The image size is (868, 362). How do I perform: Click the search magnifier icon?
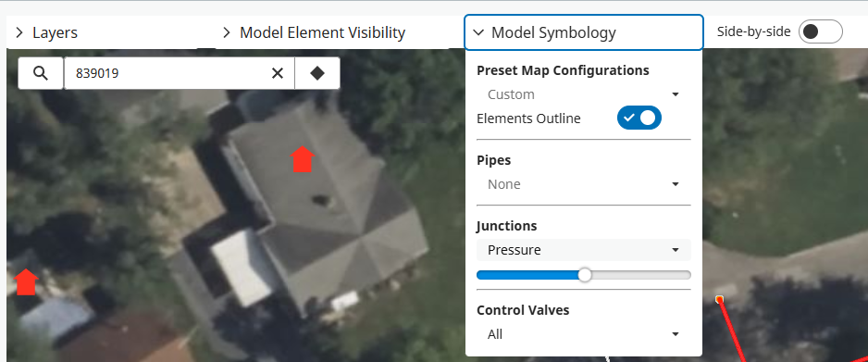tap(41, 73)
